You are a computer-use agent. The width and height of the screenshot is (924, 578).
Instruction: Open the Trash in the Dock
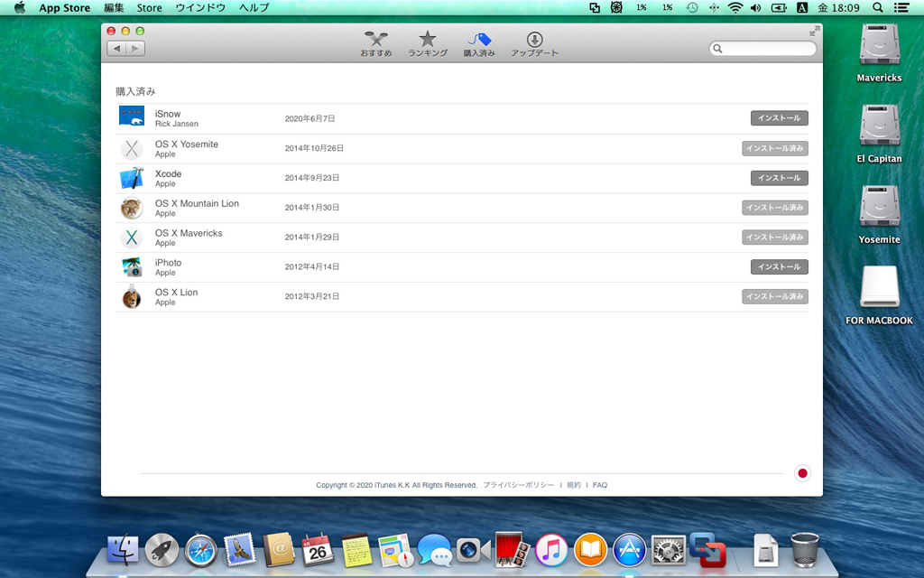[804, 550]
